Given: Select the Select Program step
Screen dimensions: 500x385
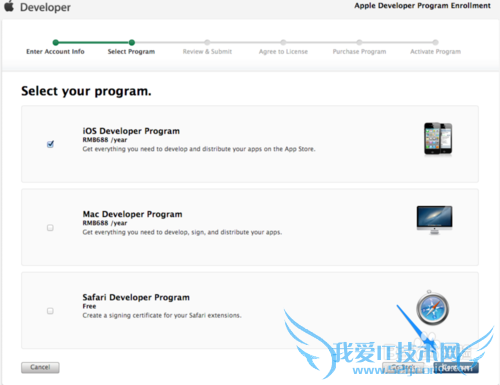Looking at the screenshot, I should click(x=131, y=51).
